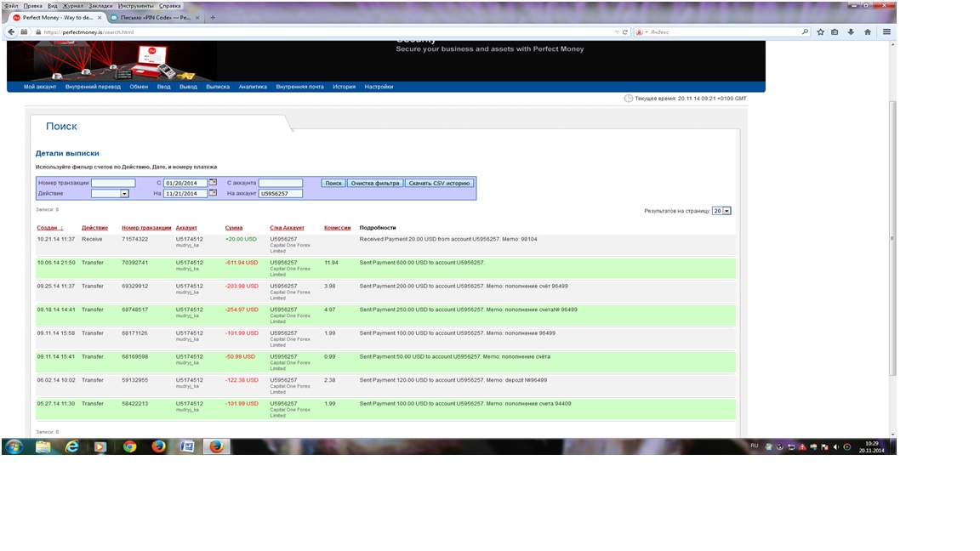
Task: Switch to the Письмо PIN Code tab
Action: [x=155, y=18]
